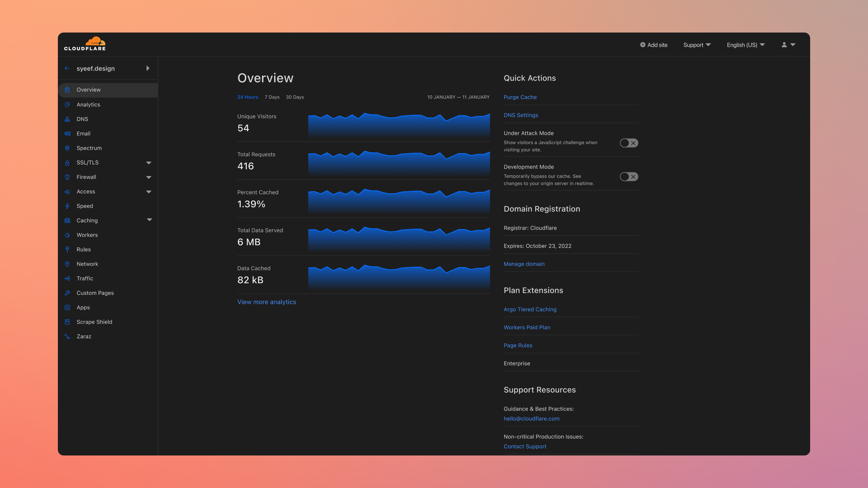Open the English (US) language dropdown
The width and height of the screenshot is (868, 488).
pos(745,45)
